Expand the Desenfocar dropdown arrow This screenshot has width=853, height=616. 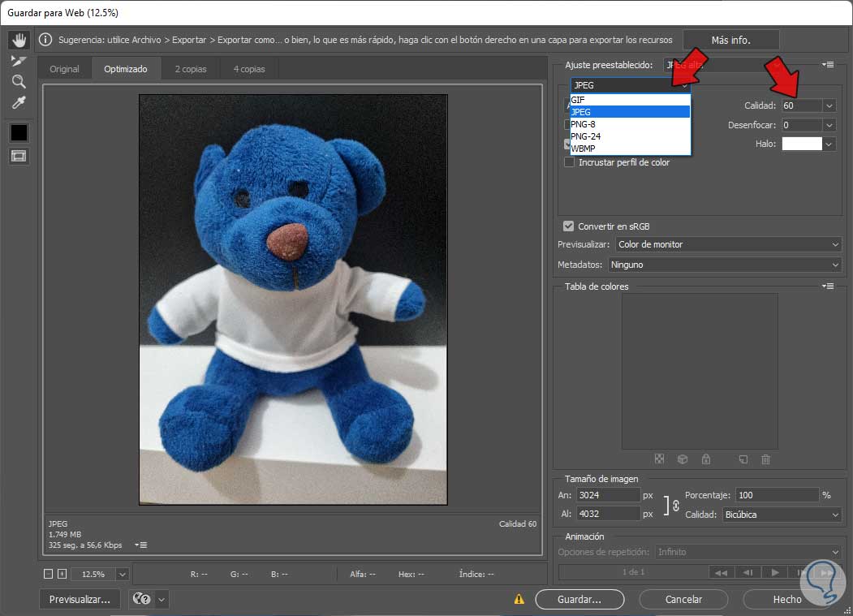[x=829, y=125]
